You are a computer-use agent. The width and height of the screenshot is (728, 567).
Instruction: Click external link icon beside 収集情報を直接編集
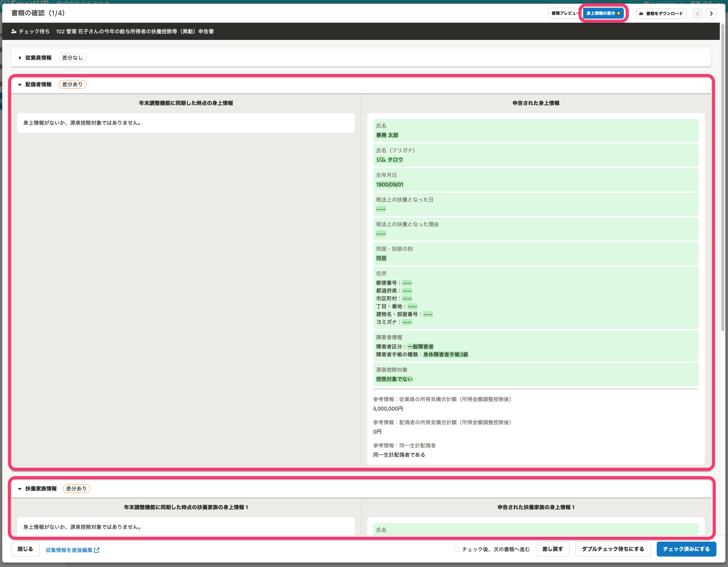tap(97, 550)
